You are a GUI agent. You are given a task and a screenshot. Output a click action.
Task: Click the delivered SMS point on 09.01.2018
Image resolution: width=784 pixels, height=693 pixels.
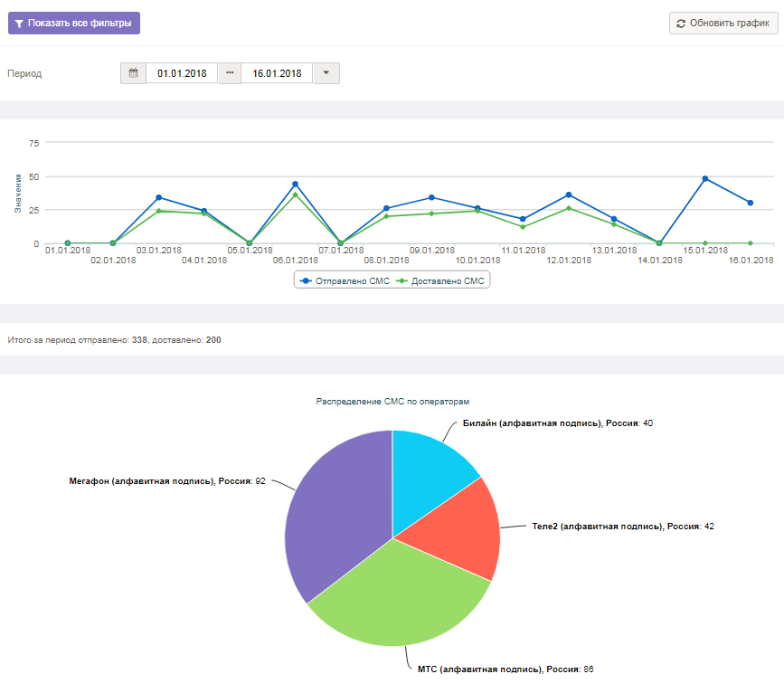431,214
